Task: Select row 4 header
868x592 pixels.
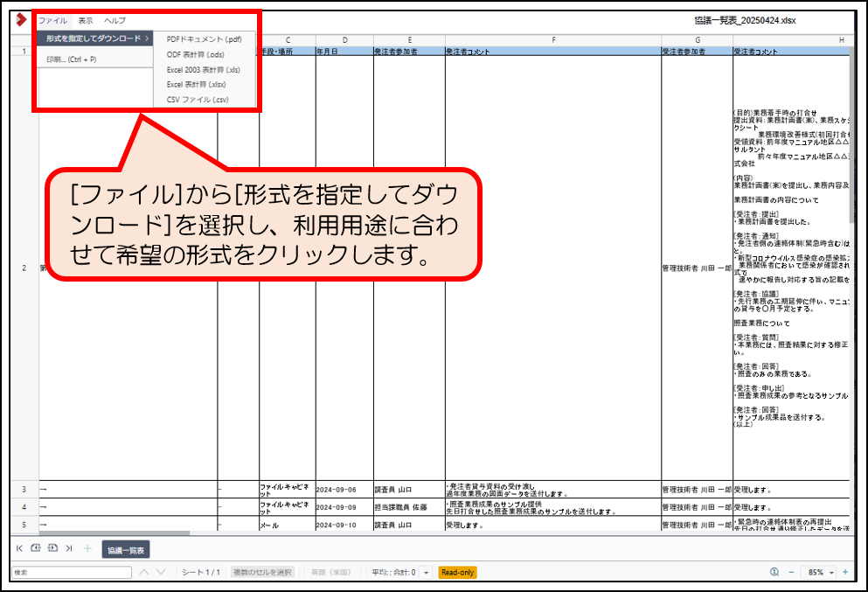Action: click(x=24, y=506)
